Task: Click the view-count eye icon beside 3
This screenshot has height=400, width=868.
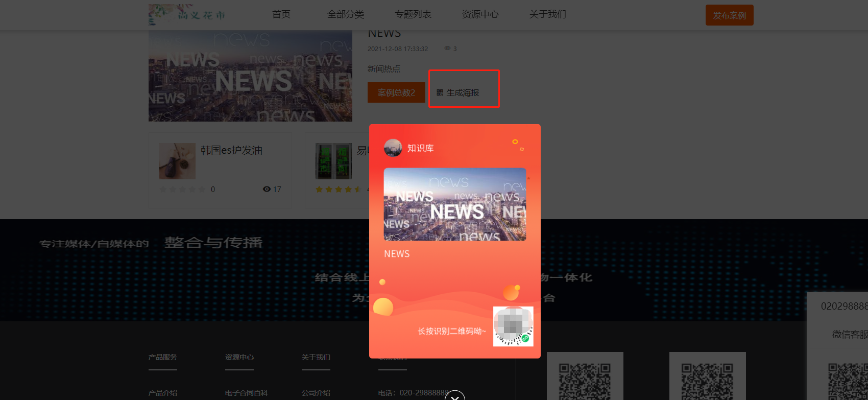Action: pos(447,49)
